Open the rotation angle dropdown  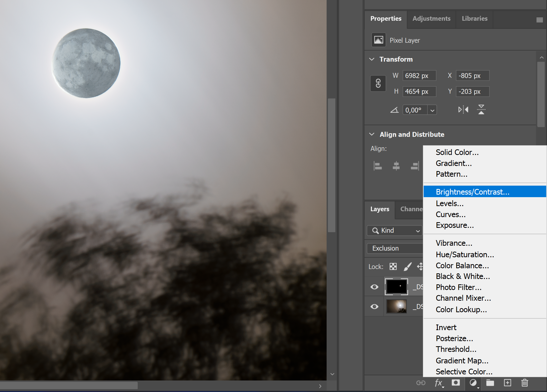coord(432,110)
